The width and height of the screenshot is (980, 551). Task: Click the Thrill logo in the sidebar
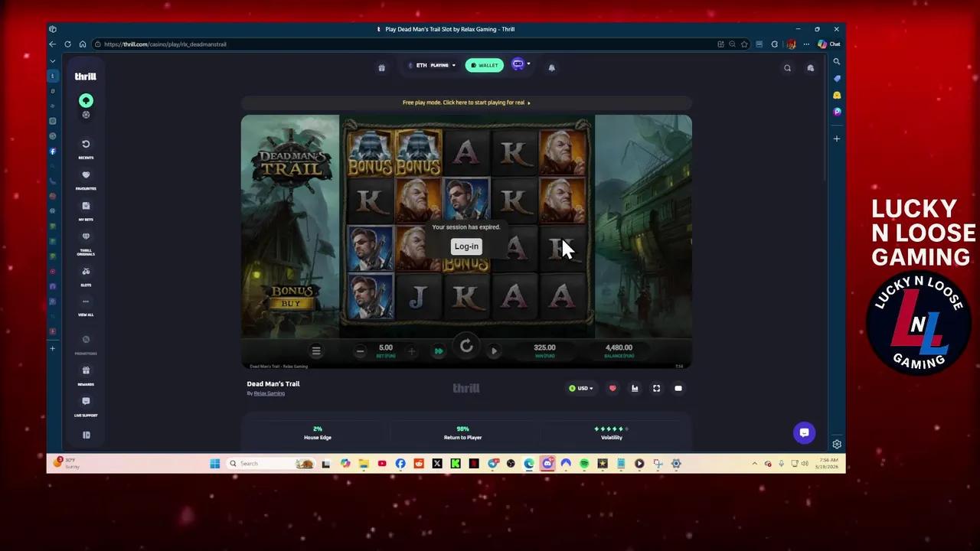pos(85,77)
